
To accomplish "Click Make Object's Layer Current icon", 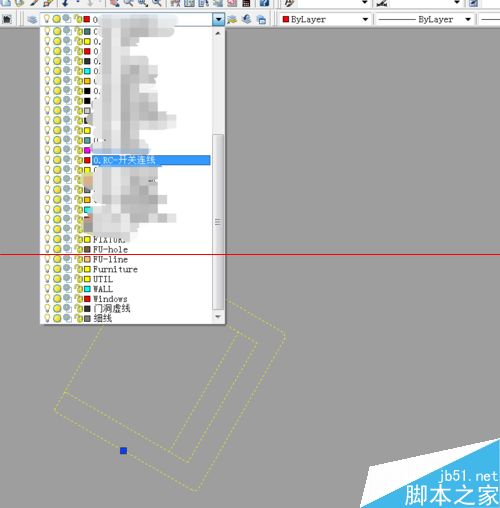I will [x=232, y=19].
